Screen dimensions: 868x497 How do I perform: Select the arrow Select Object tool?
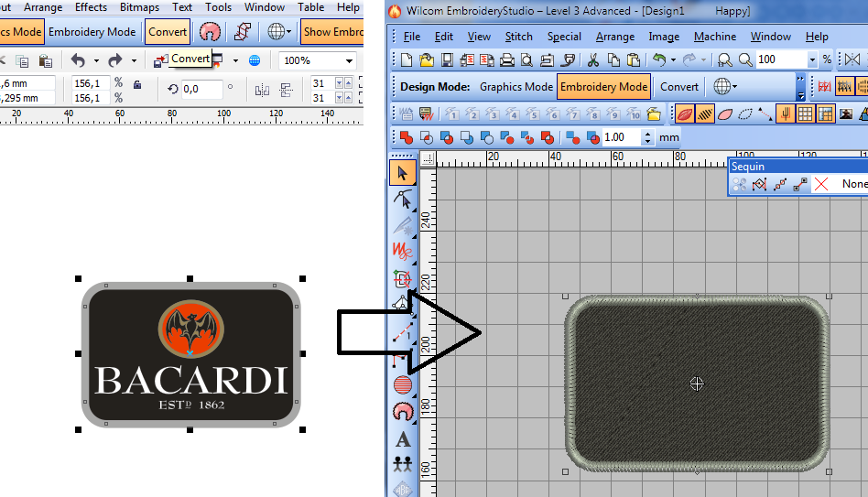point(403,173)
